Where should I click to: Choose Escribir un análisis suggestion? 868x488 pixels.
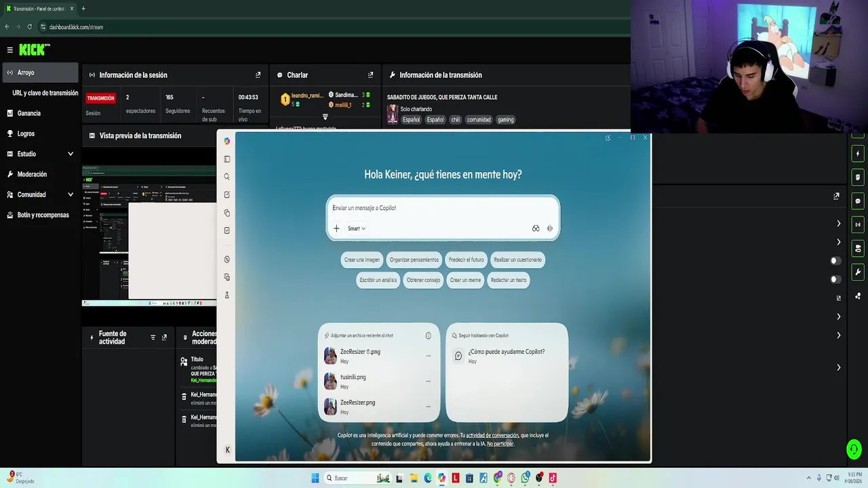(x=378, y=280)
